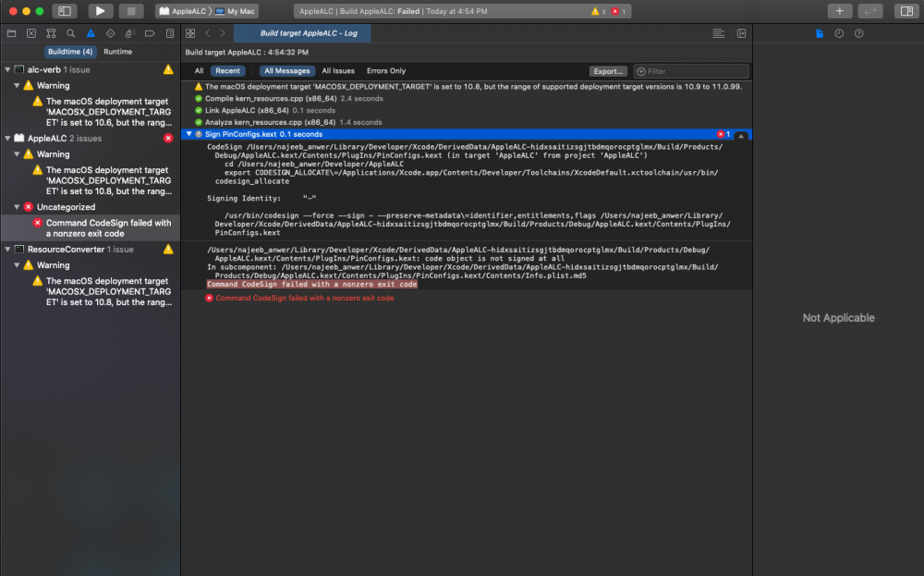Show the History inspector clock icon
The height and width of the screenshot is (576, 924).
pos(839,33)
